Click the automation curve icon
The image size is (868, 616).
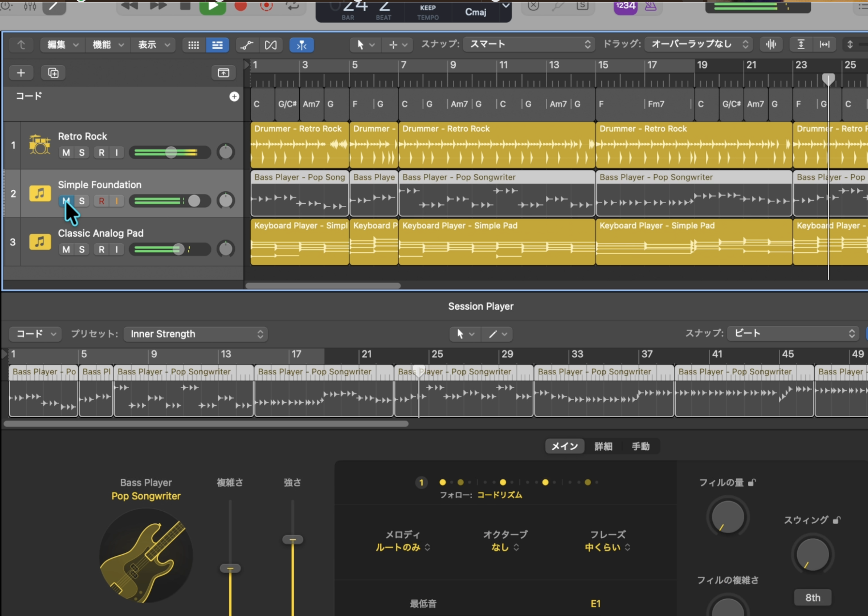[247, 45]
